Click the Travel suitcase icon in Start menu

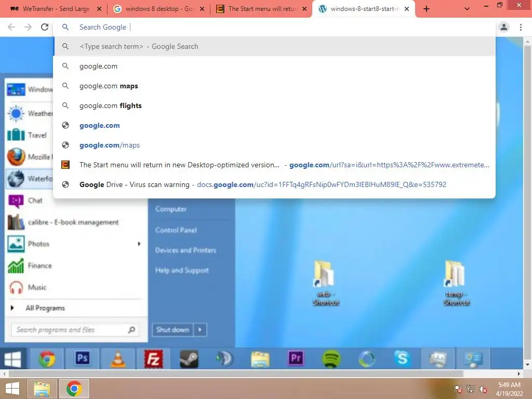[x=16, y=135]
